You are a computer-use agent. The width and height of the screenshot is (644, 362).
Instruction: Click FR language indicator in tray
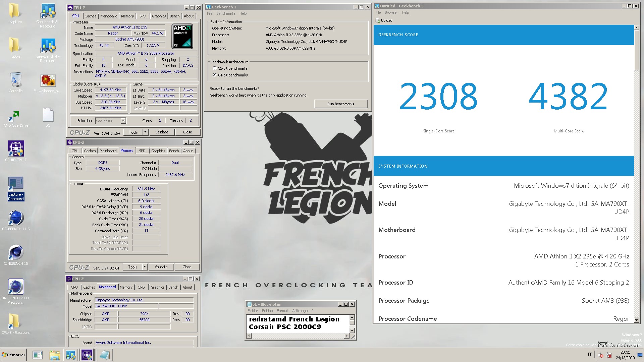click(590, 354)
